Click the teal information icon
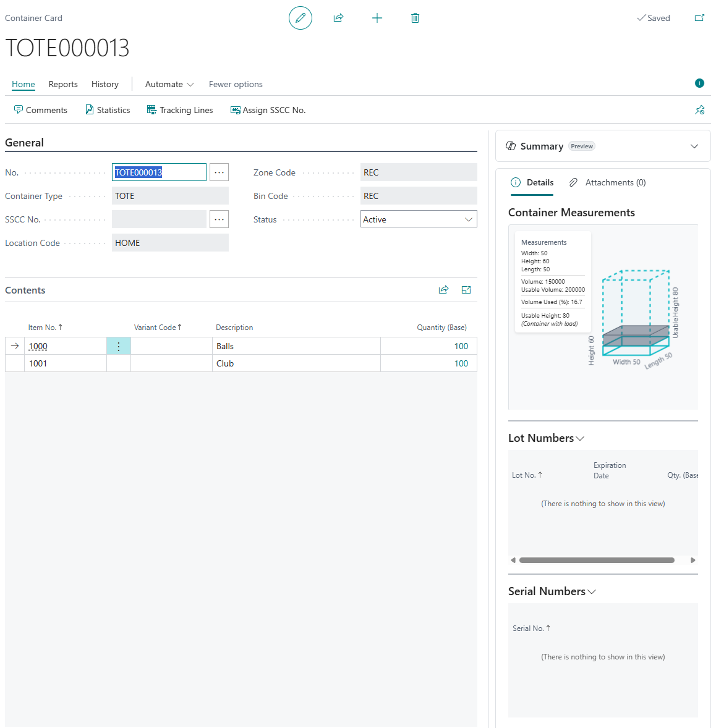716x728 pixels. tap(699, 83)
